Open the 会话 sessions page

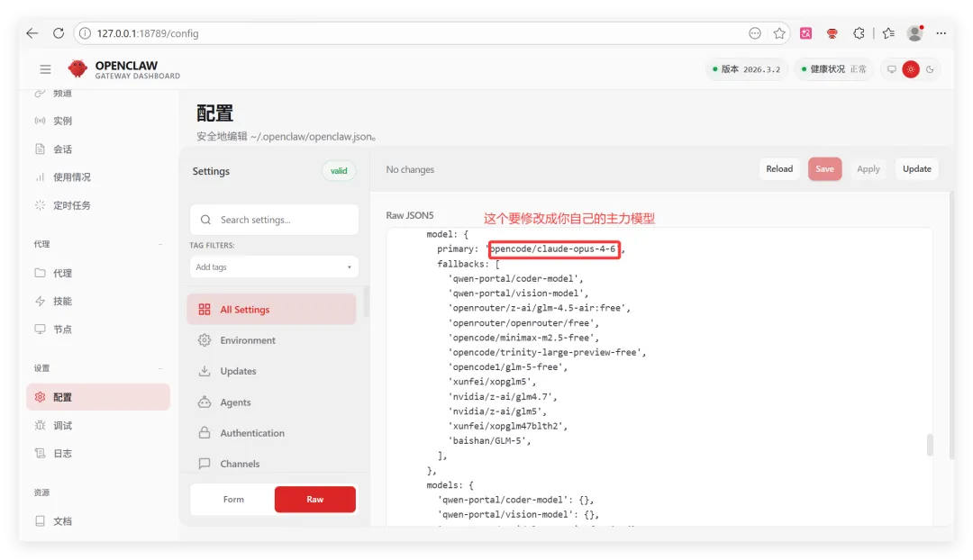(x=98, y=149)
